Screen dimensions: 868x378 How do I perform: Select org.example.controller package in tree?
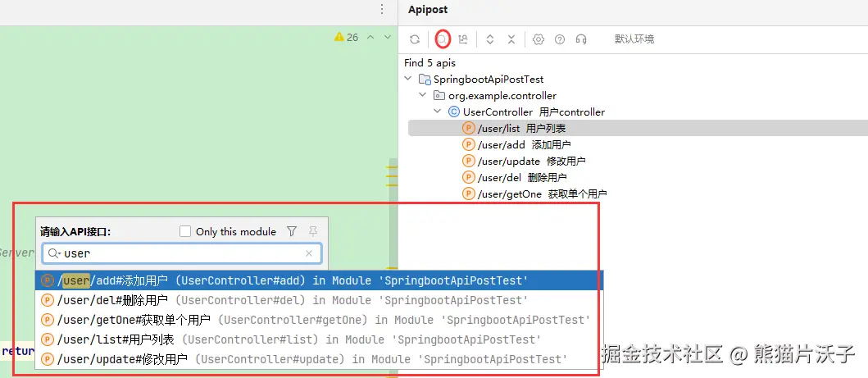pos(502,96)
